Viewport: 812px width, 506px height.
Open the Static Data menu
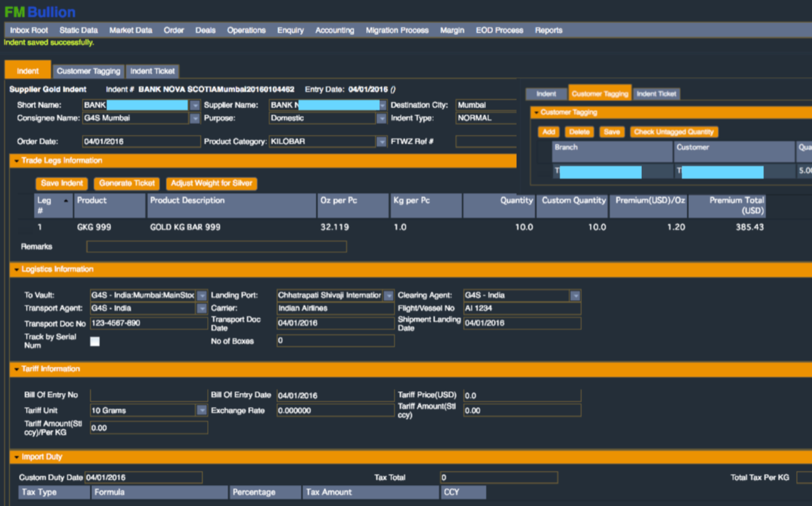pos(79,30)
